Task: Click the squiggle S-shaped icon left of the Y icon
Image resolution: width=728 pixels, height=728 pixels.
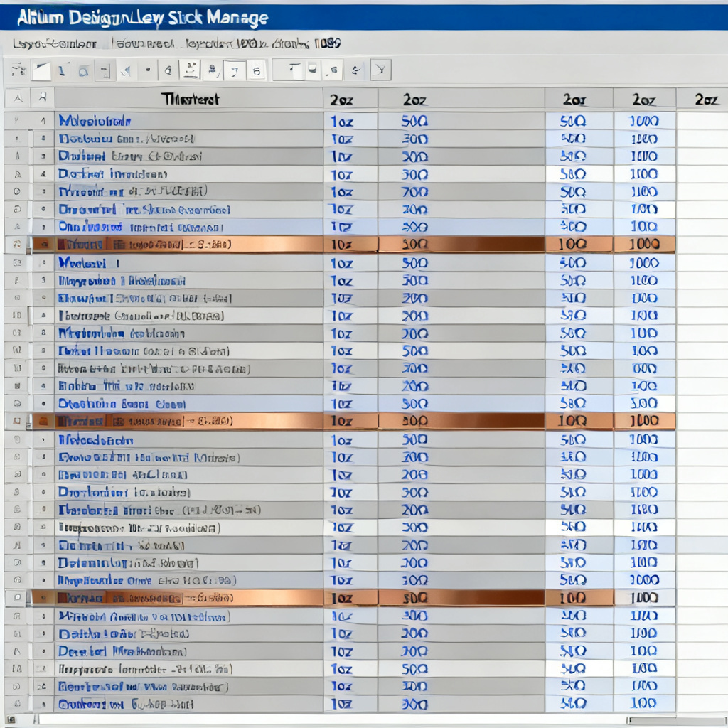Action: click(355, 70)
